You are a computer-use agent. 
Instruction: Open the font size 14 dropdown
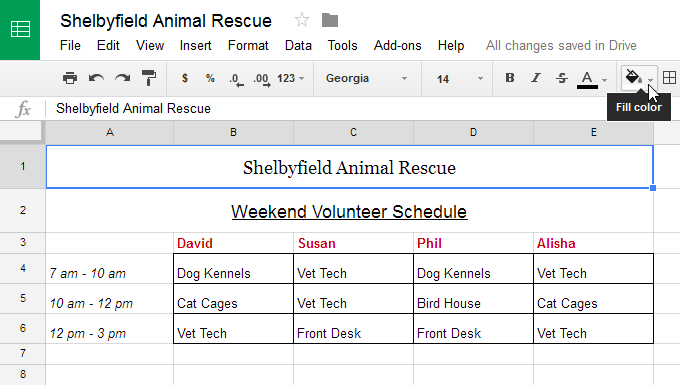coord(460,79)
